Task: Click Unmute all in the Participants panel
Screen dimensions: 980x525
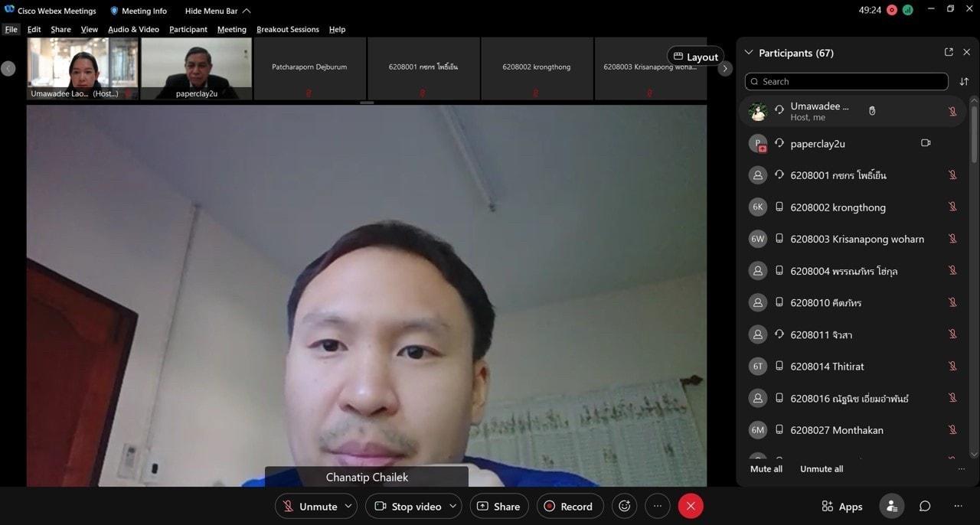Action: (x=822, y=469)
